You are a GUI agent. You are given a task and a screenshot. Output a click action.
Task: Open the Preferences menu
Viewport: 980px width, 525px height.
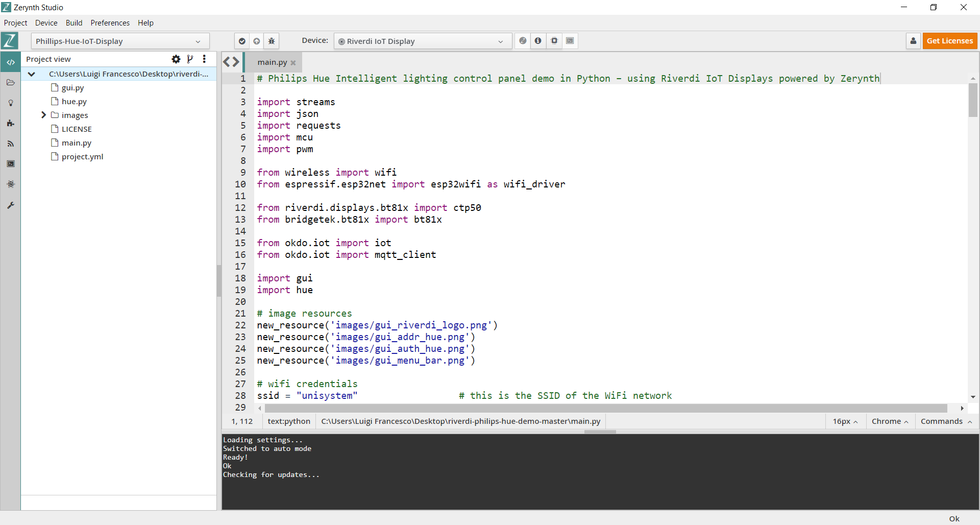click(110, 23)
